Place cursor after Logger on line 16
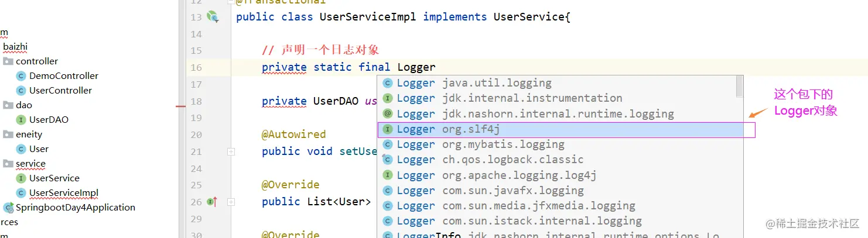Screen dimensions: 868x238 pyautogui.click(x=436, y=67)
